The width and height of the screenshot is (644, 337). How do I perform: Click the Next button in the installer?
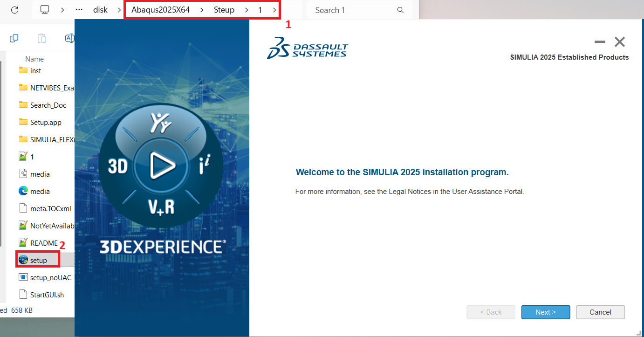(x=545, y=312)
